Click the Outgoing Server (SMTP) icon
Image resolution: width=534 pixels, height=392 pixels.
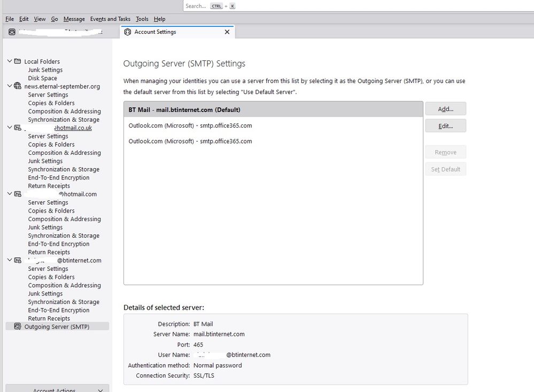18,326
